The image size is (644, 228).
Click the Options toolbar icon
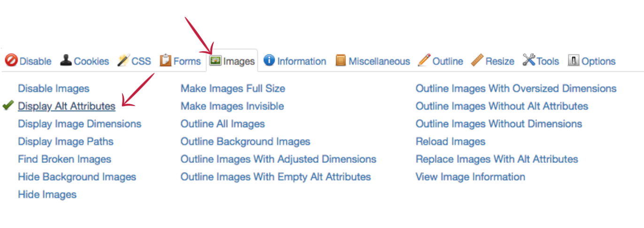[573, 61]
